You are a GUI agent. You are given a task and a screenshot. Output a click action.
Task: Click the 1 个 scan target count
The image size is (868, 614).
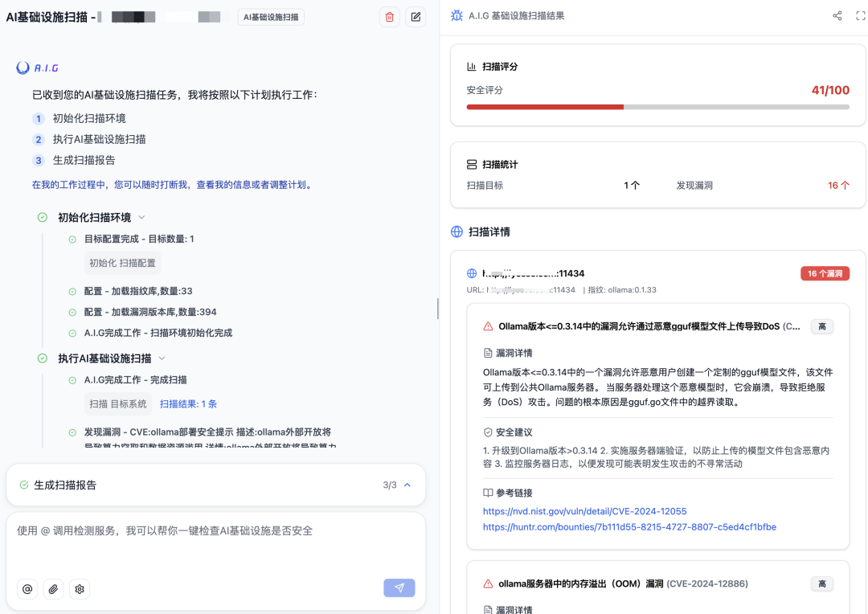632,186
